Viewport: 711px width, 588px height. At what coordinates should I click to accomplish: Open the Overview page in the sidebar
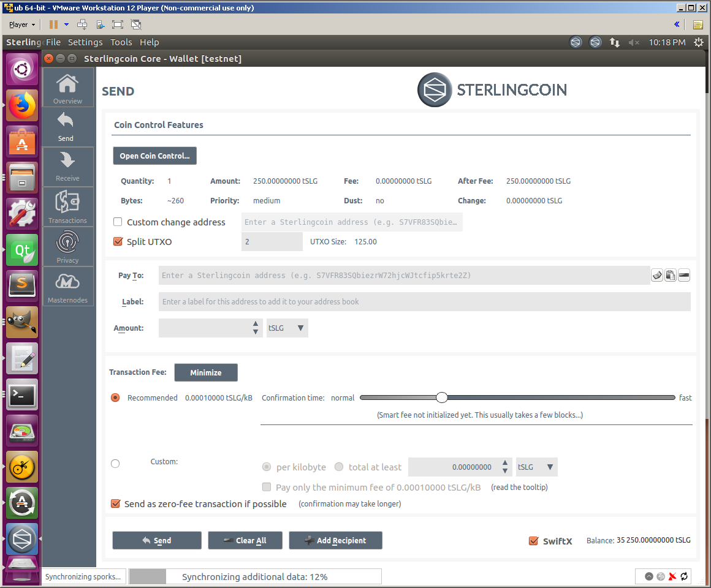click(67, 88)
